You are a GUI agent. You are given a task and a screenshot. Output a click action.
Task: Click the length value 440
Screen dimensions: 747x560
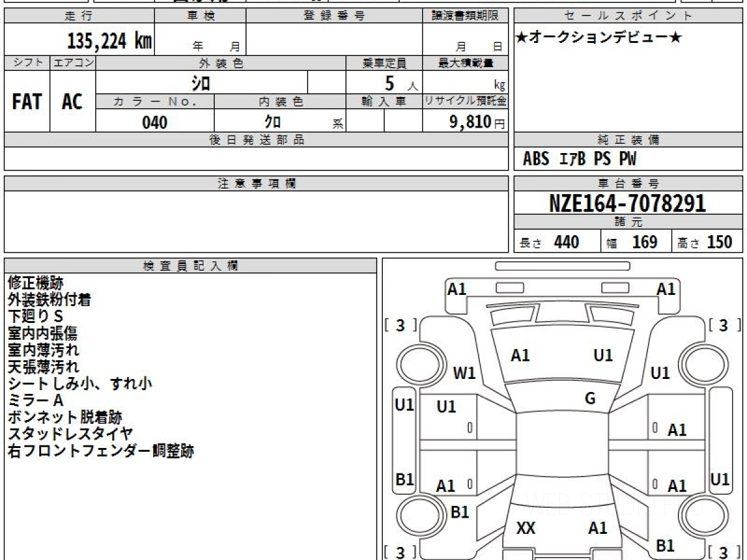[566, 242]
